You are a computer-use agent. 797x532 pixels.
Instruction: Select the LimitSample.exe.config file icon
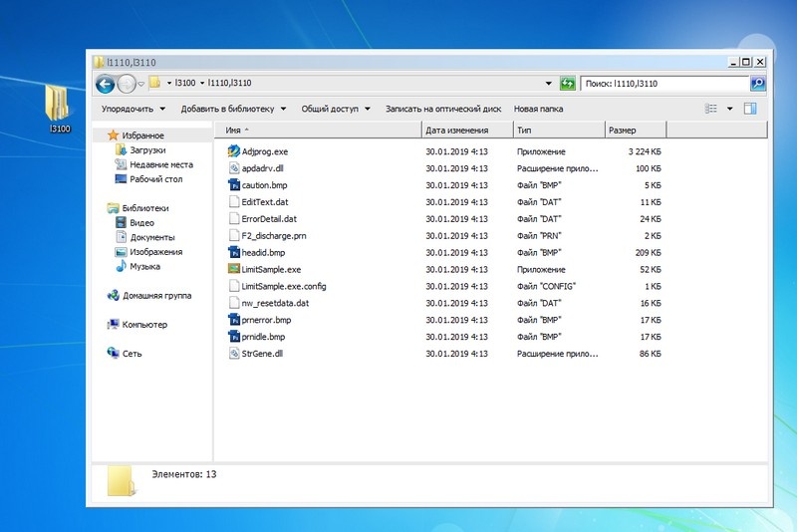(x=234, y=286)
